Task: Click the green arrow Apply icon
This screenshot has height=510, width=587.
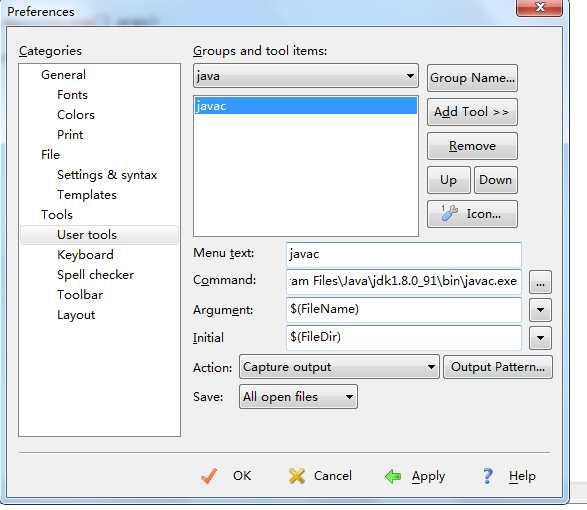Action: click(393, 476)
